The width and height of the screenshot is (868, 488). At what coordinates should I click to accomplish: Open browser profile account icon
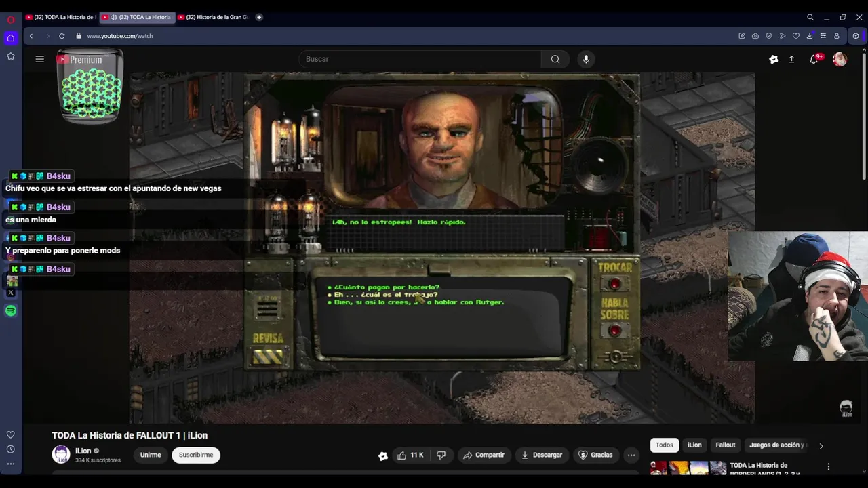click(x=836, y=36)
